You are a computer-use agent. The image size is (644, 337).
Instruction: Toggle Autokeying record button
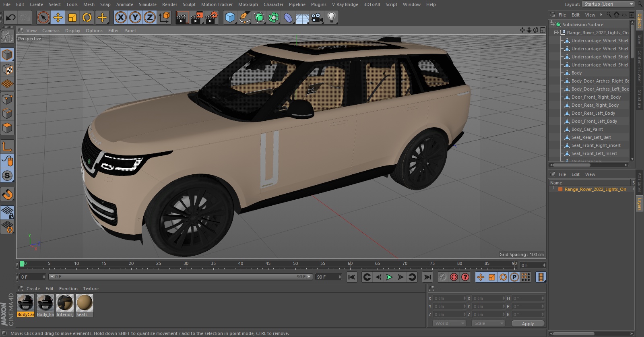[x=454, y=277]
